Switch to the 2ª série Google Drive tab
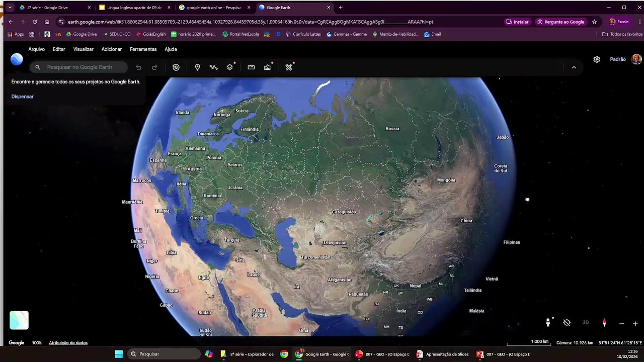The image size is (644, 362). [x=55, y=8]
